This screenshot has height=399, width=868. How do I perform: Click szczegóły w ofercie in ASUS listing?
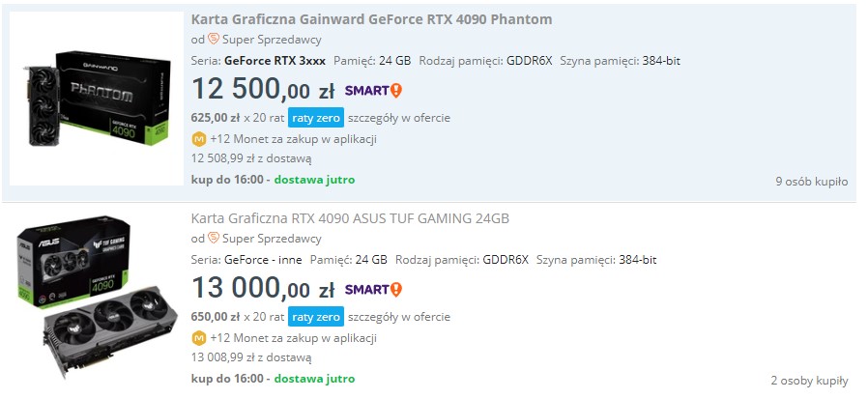pyautogui.click(x=398, y=317)
